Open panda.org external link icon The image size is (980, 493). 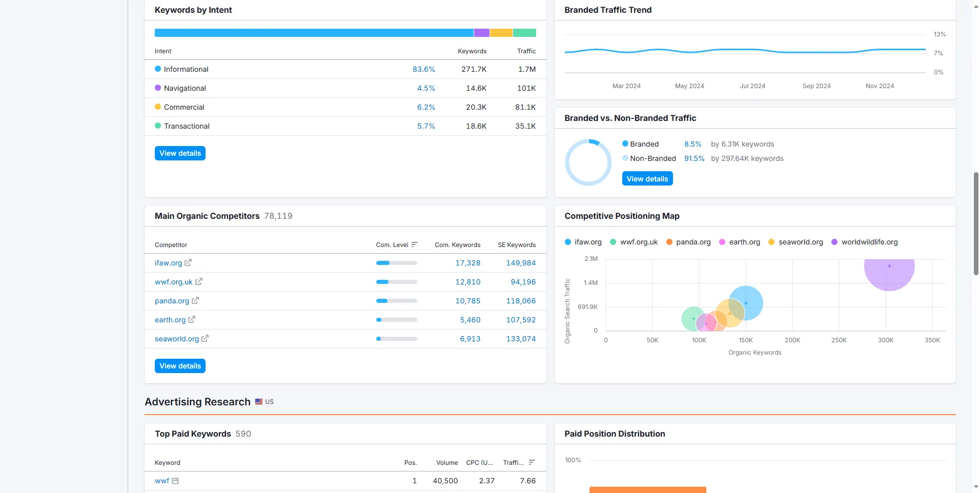195,300
